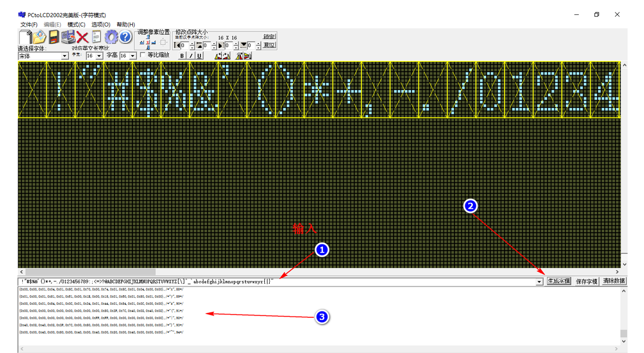
Task: Click the right-edge value spinner arrows
Action: coord(236,46)
